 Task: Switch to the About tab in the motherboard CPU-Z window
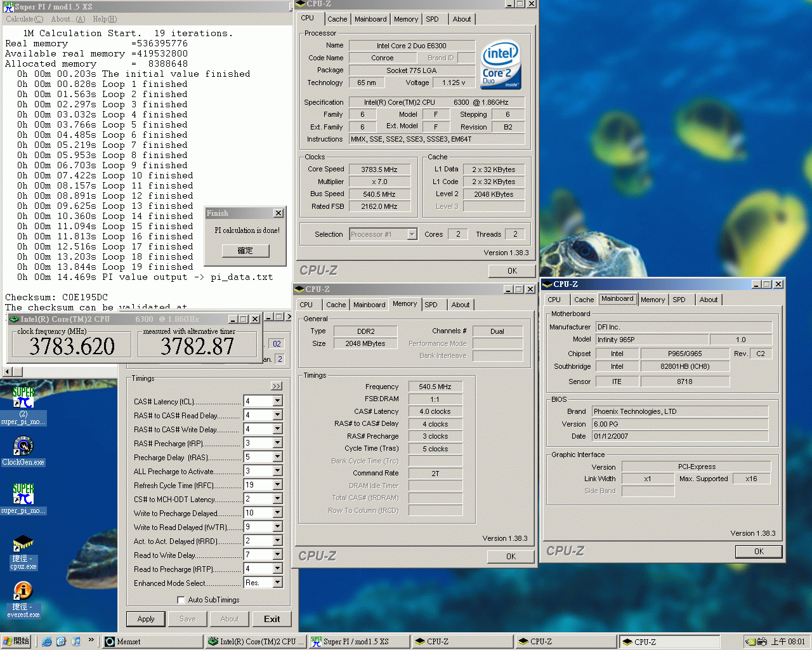pos(709,300)
